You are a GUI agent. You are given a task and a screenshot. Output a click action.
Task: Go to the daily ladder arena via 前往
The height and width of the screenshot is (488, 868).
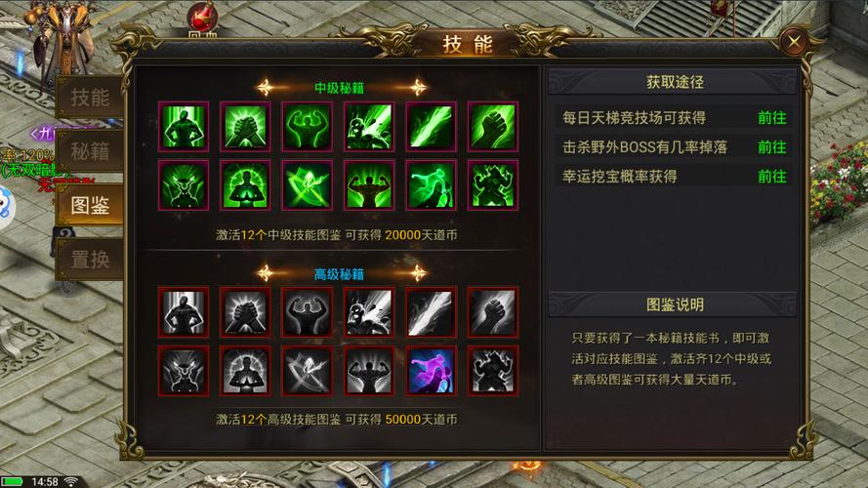pos(771,118)
